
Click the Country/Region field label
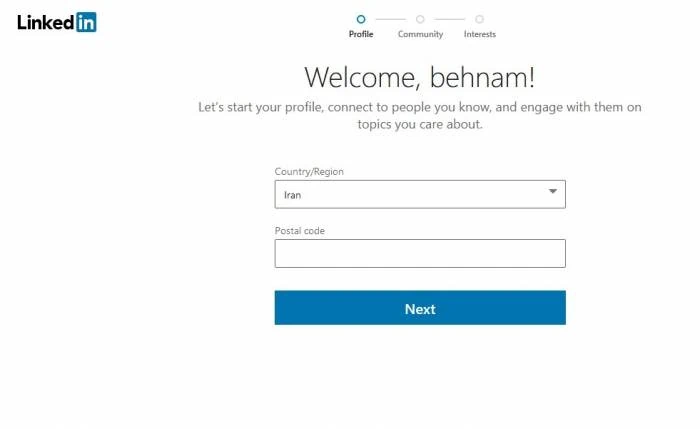click(x=309, y=172)
